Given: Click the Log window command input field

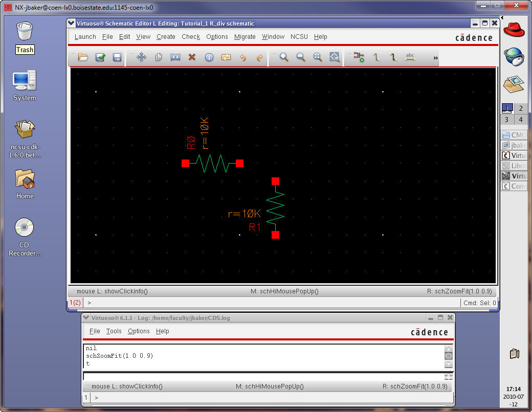Looking at the screenshot, I should pyautogui.click(x=263, y=376).
